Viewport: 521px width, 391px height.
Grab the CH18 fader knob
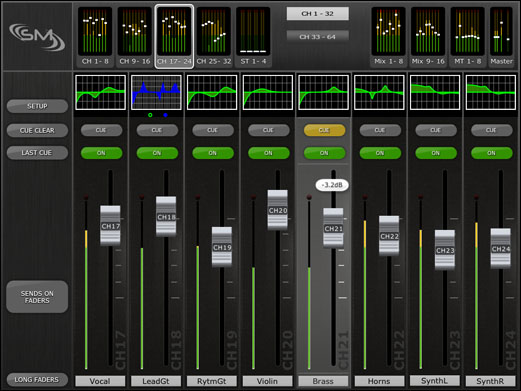166,217
